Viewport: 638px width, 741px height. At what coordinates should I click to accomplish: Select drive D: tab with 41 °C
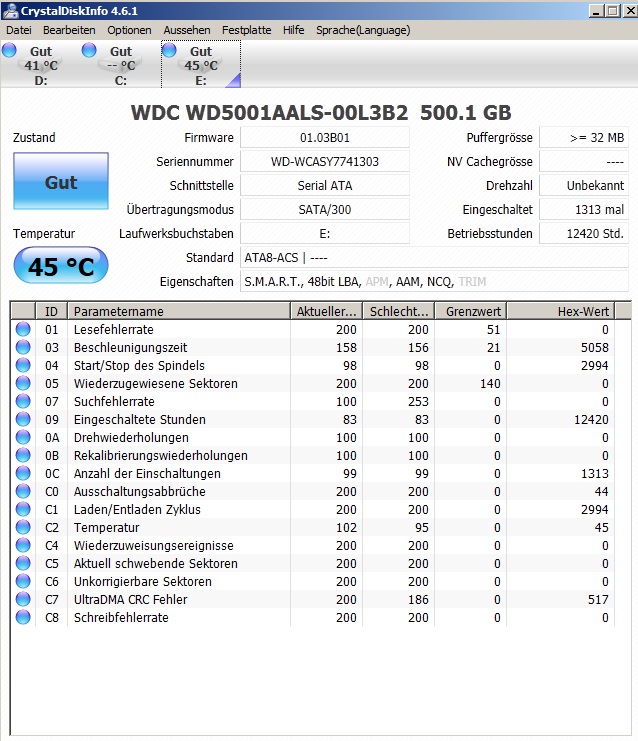(41, 65)
